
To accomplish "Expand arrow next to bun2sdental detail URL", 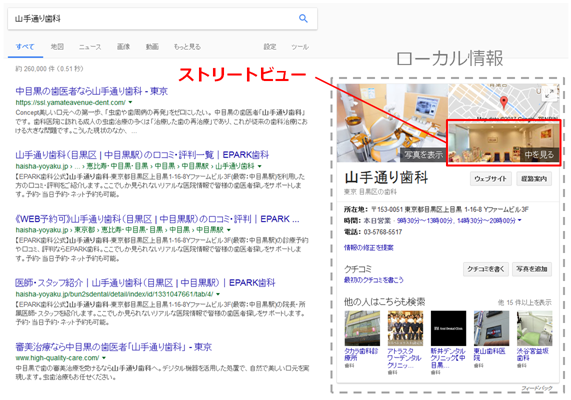I will [218, 294].
